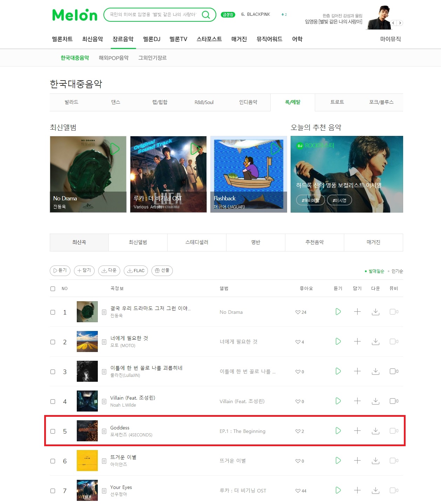
Task: Play the Goddess track
Action: 338,431
